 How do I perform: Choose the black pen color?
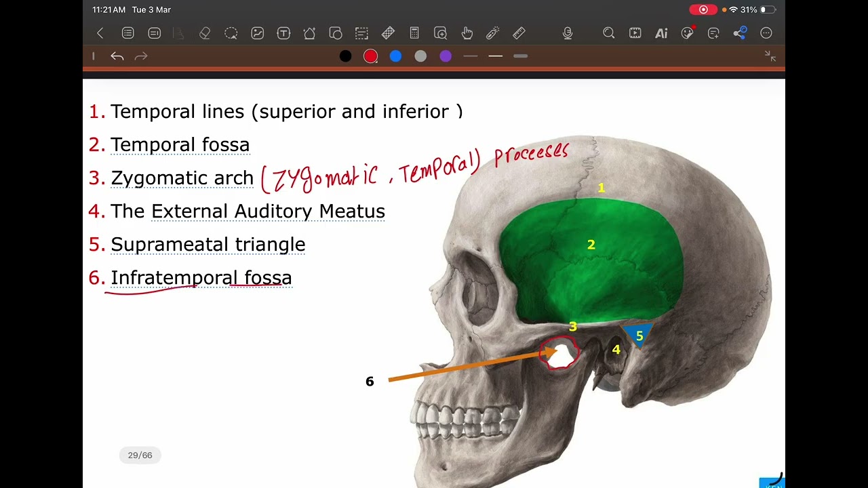346,56
